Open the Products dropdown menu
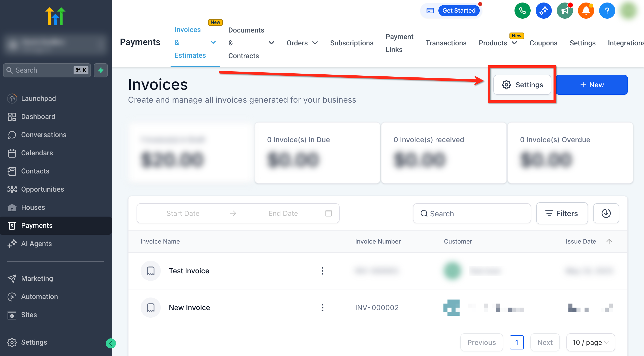 pos(514,43)
